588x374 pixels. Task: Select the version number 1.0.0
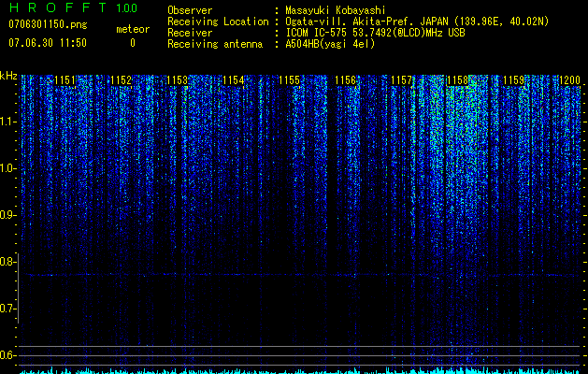coord(127,8)
